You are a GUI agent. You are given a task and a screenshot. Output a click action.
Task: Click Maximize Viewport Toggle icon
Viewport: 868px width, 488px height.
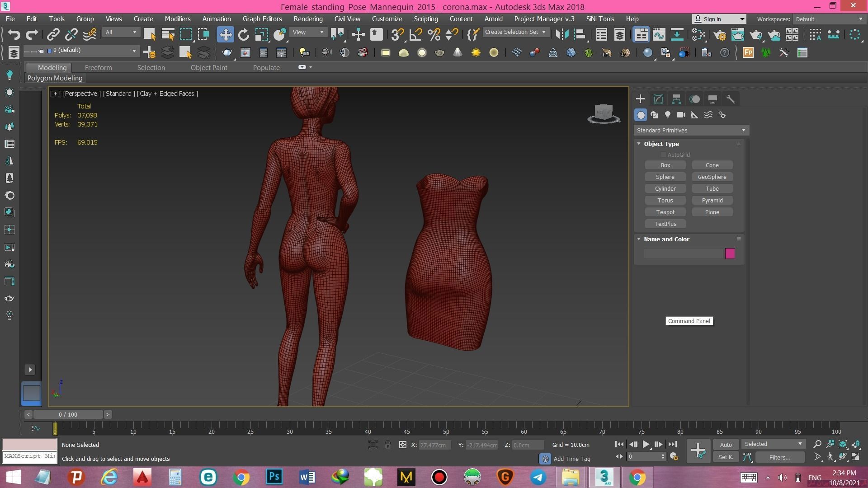855,457
